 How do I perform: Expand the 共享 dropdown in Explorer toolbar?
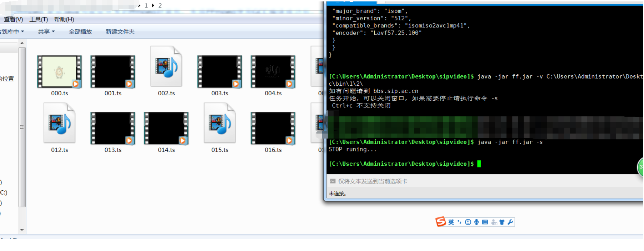pos(46,31)
